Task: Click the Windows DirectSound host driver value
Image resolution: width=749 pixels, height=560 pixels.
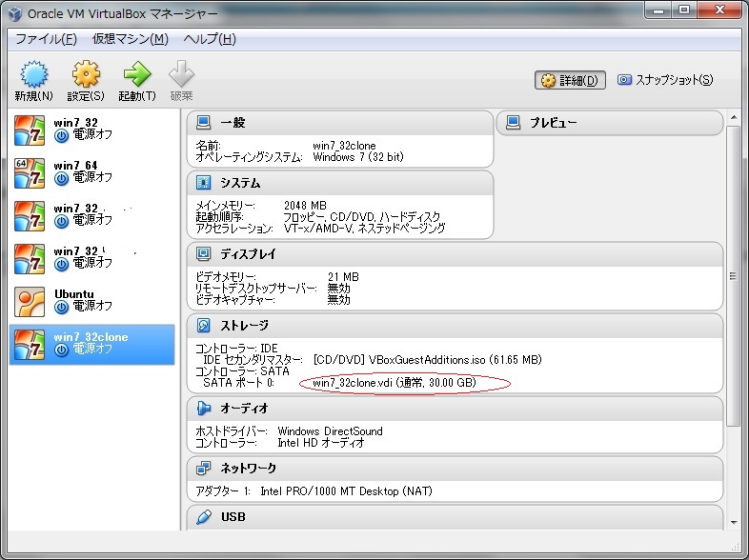Action: [x=330, y=431]
